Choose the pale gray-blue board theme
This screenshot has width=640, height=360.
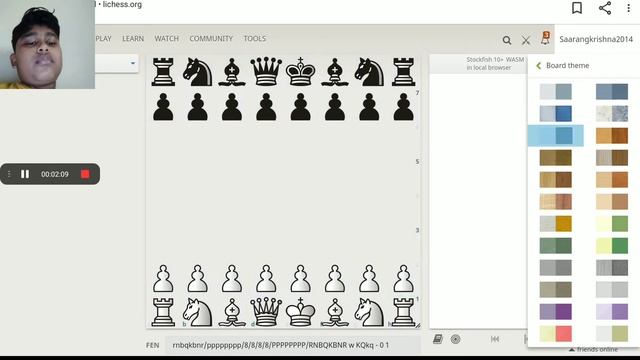click(x=556, y=92)
